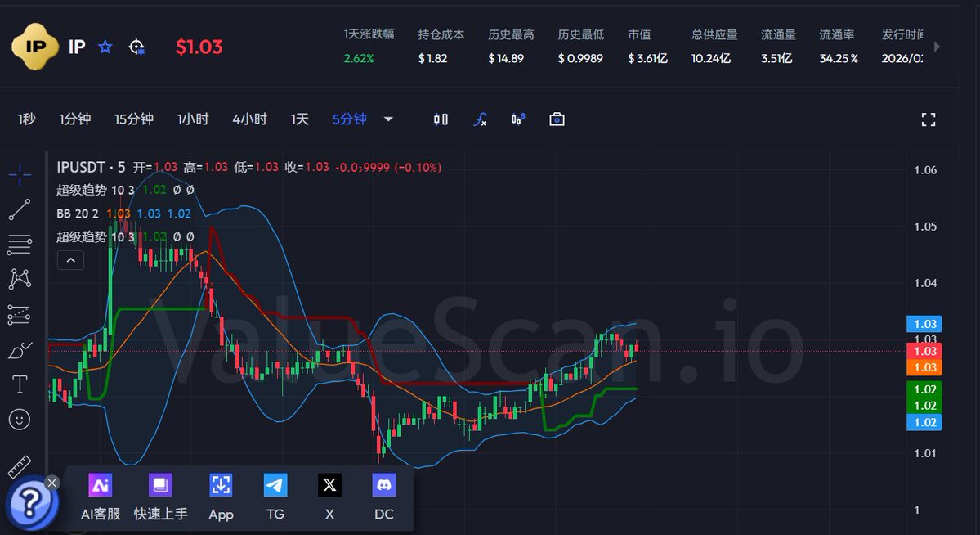The height and width of the screenshot is (535, 980).
Task: Switch to 15分钟 timeframe
Action: coord(134,119)
